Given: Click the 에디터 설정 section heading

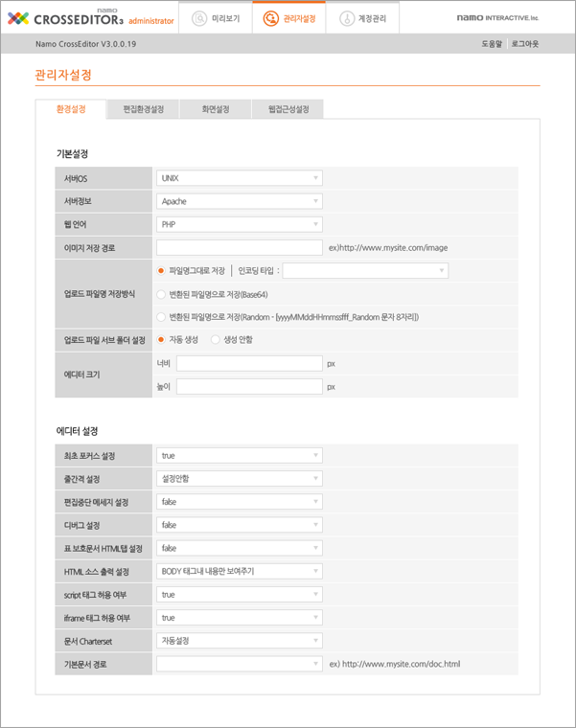Looking at the screenshot, I should (77, 431).
